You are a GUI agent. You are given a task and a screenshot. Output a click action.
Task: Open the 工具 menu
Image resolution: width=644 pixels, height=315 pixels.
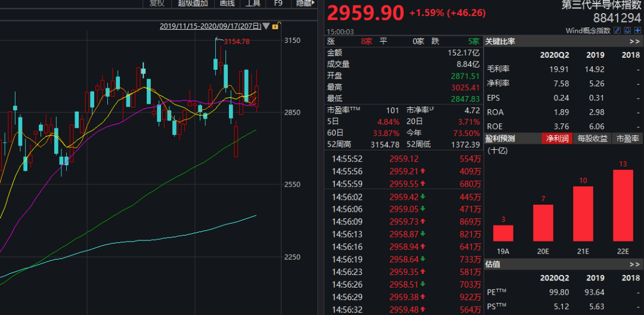tap(253, 4)
